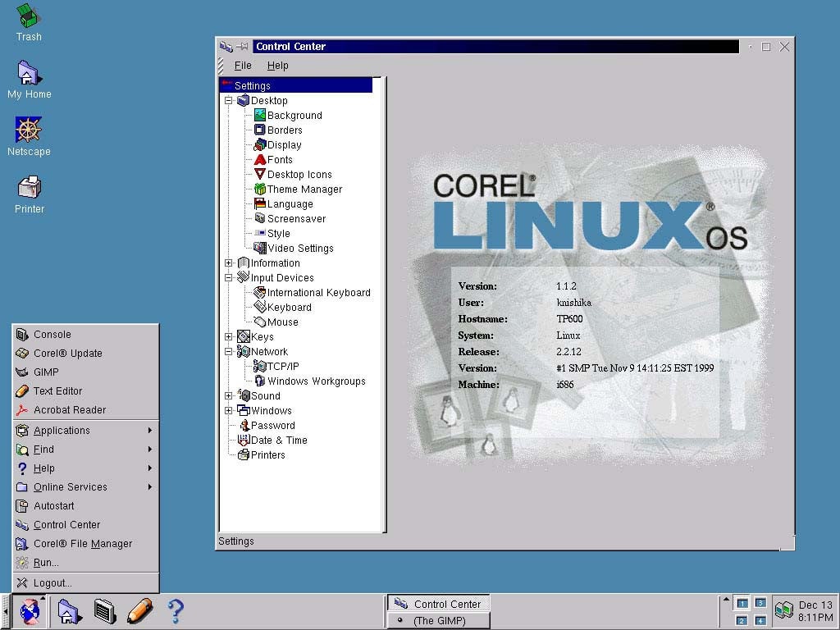This screenshot has height=630, width=840.
Task: Switch to virtual desktop 2 in the pager
Action: 742,619
